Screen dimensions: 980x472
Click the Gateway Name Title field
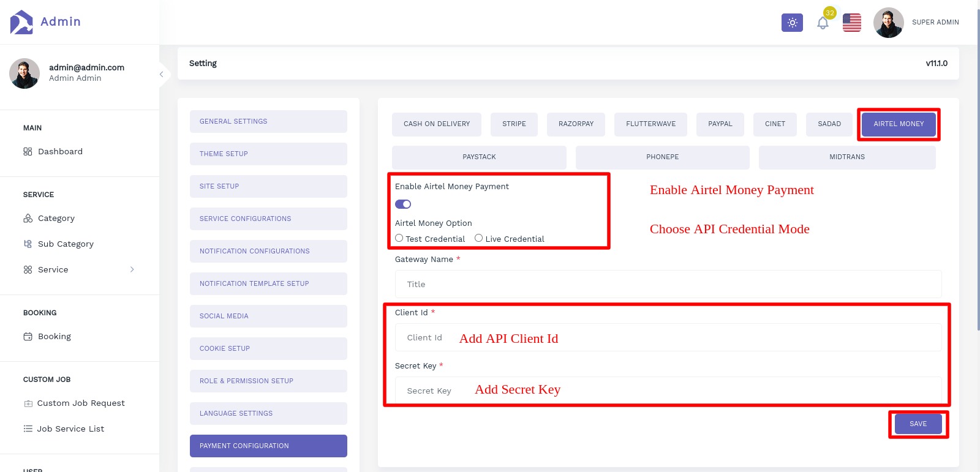pos(668,284)
